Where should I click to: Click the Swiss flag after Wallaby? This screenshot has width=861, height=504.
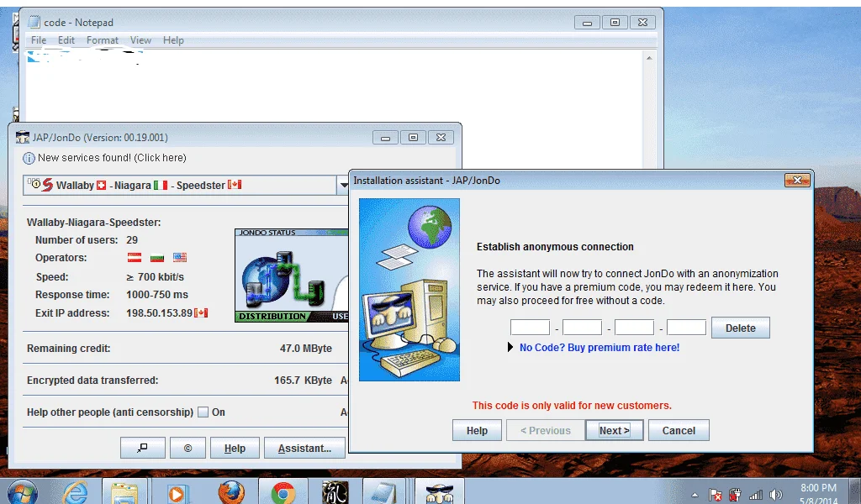click(x=101, y=186)
